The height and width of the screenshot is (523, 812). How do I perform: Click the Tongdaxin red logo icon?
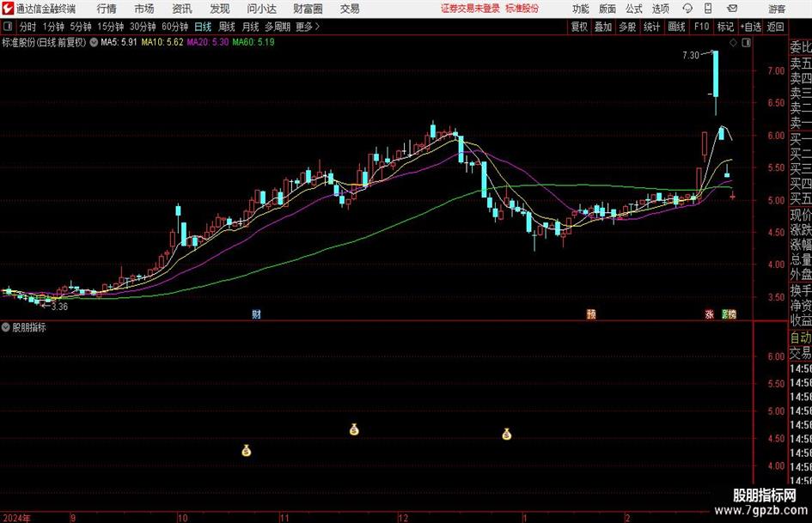pyautogui.click(x=7, y=9)
